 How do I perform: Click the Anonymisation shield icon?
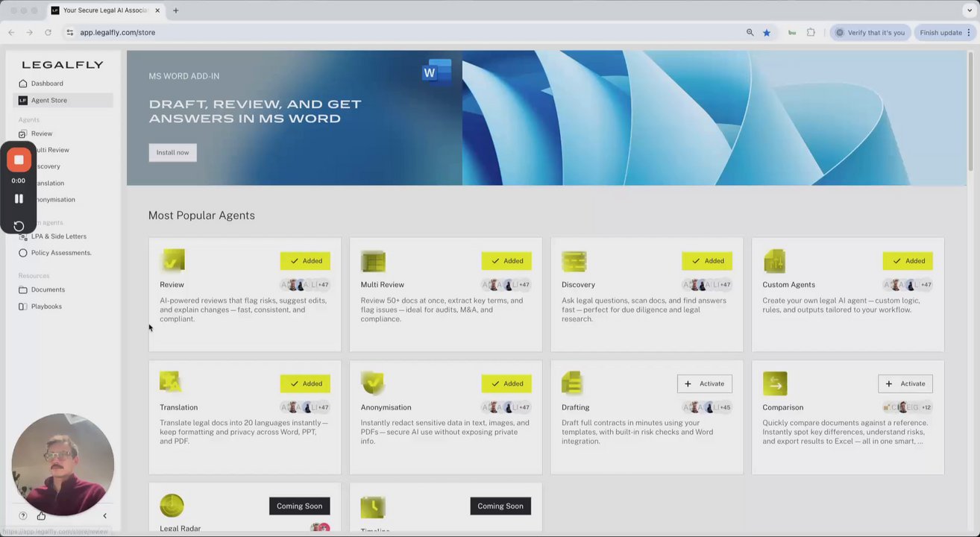[x=373, y=383]
